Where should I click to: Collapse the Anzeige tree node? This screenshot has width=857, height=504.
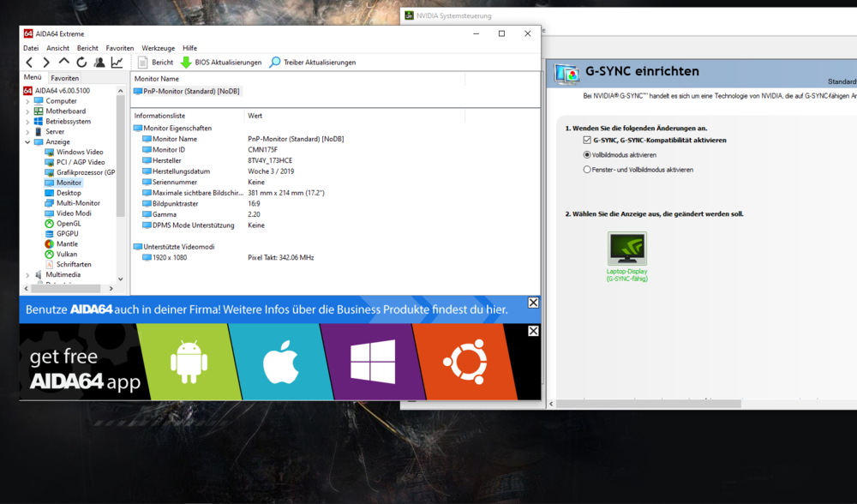coord(27,142)
